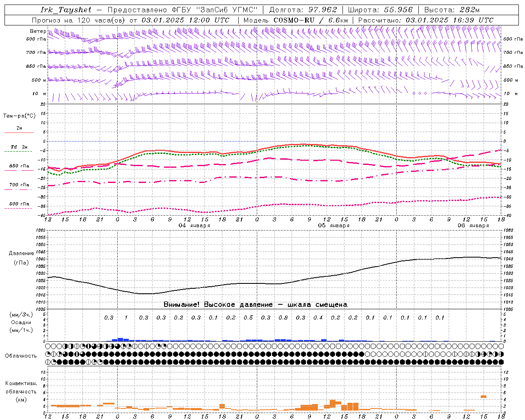Click the (мм/3ч.) precipitation unit label
The height and width of the screenshot is (420, 525).
tap(21, 315)
